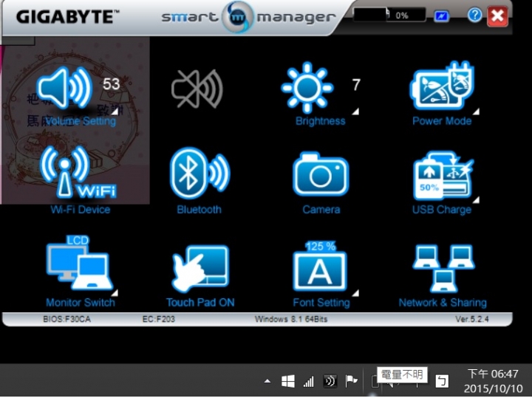Click the input method tray icon
This screenshot has width=532, height=398.
click(x=442, y=381)
